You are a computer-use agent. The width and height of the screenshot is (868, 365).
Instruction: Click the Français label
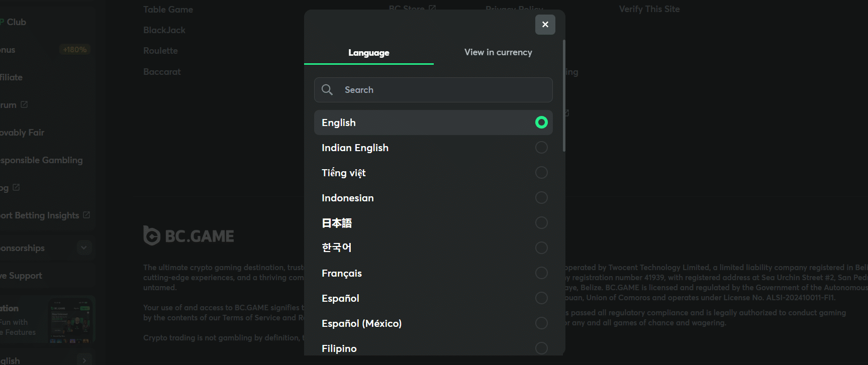point(342,273)
